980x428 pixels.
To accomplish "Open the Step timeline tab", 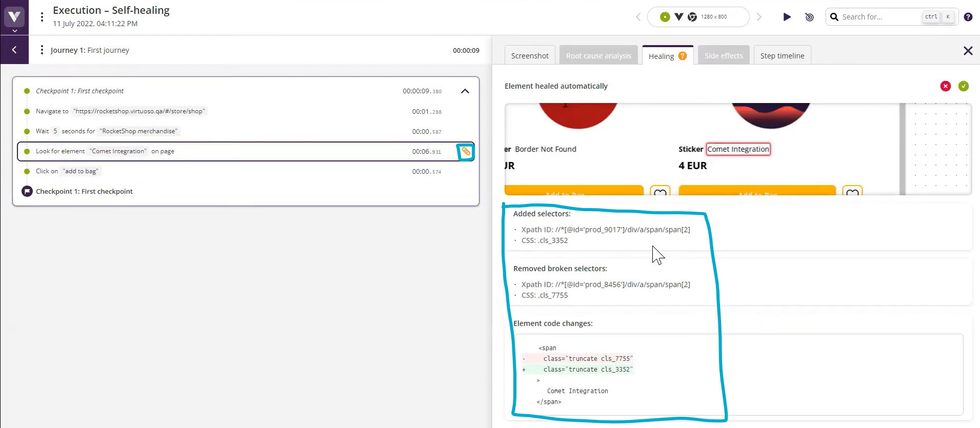I will 782,56.
